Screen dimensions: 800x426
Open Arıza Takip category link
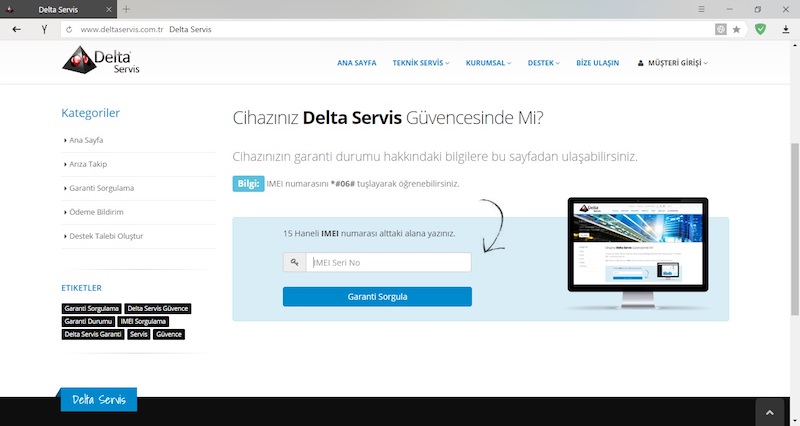tap(88, 164)
